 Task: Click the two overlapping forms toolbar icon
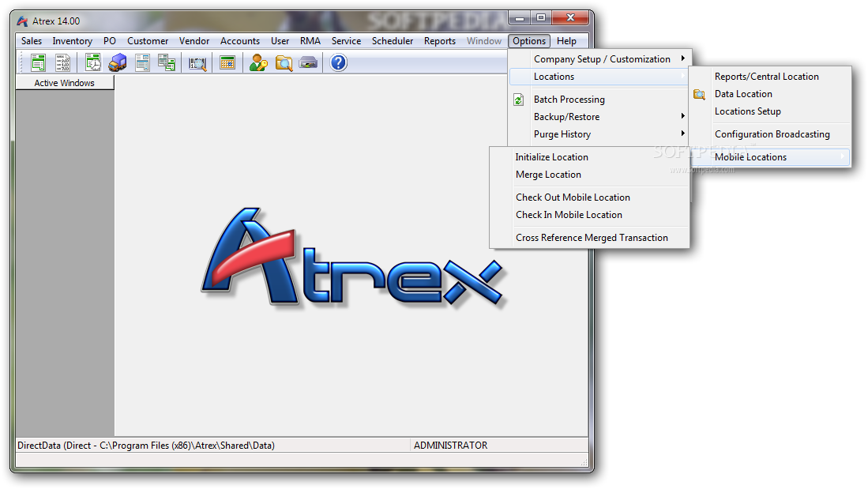(x=167, y=62)
